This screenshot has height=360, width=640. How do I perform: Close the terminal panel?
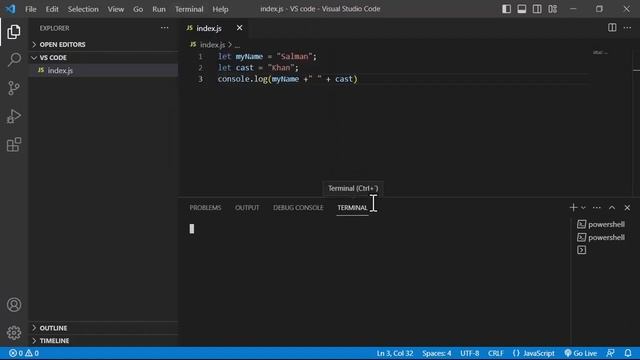pos(627,207)
